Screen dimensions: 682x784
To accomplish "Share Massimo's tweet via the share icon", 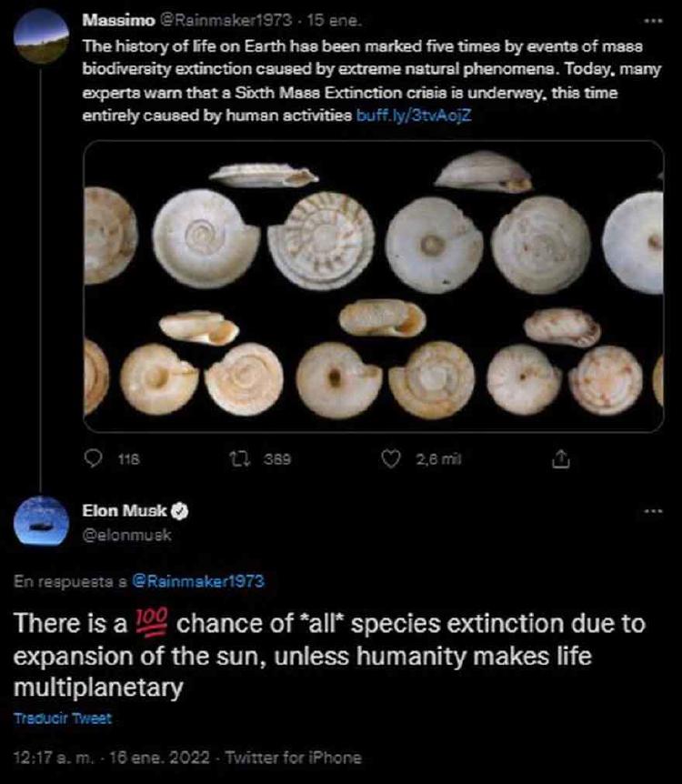I will click(x=563, y=458).
